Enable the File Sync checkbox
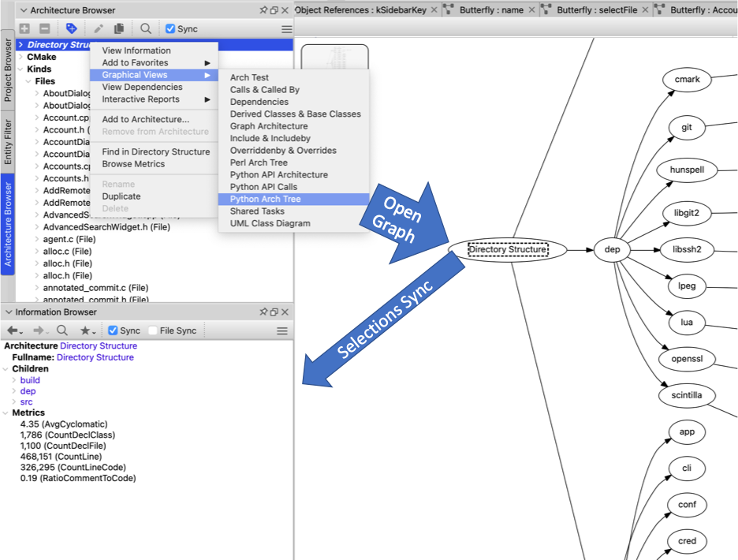738x560 pixels. (x=152, y=330)
